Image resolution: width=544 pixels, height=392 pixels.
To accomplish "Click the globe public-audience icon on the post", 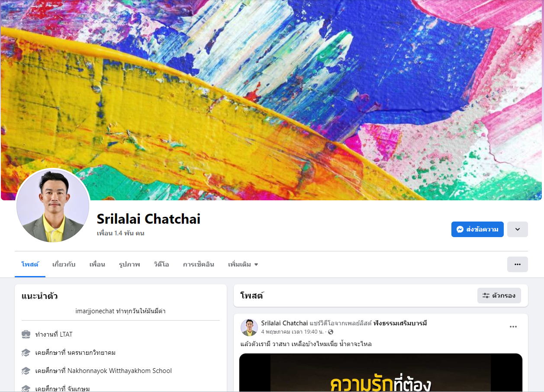I will tap(331, 332).
